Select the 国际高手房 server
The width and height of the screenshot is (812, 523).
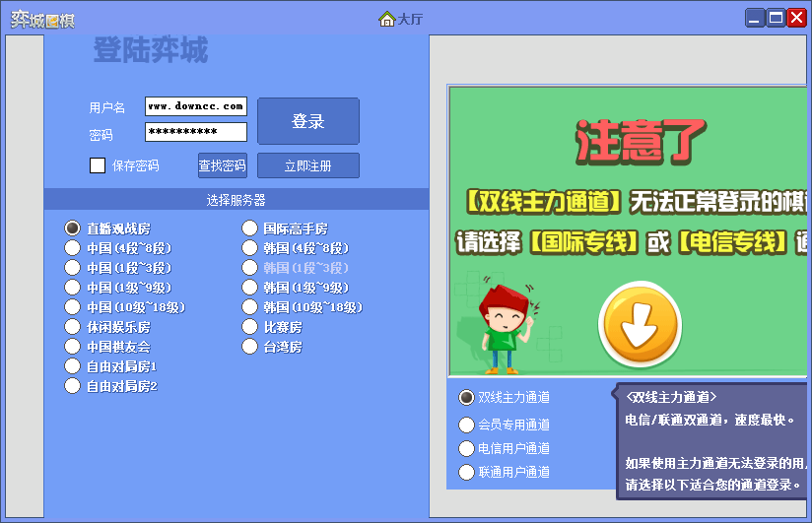click(250, 228)
